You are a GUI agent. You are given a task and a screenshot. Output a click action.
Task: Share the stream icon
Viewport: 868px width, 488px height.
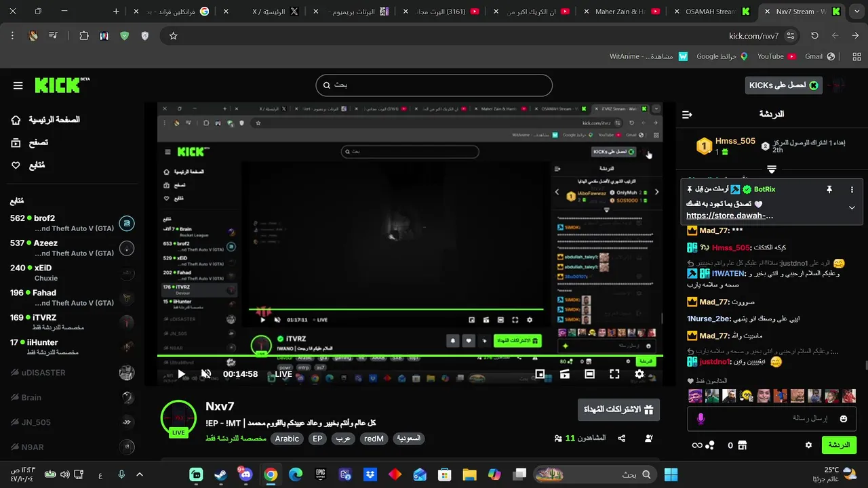pyautogui.click(x=621, y=439)
